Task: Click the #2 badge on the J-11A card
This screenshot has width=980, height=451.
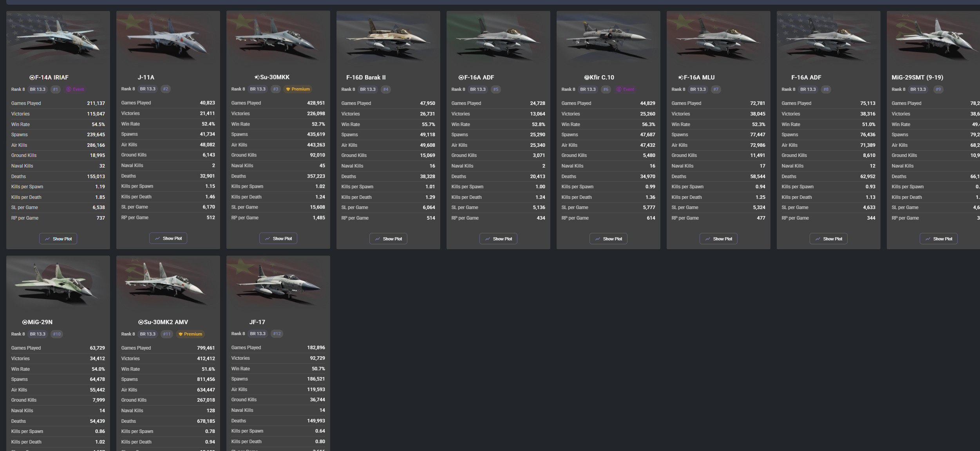Action: pyautogui.click(x=166, y=89)
